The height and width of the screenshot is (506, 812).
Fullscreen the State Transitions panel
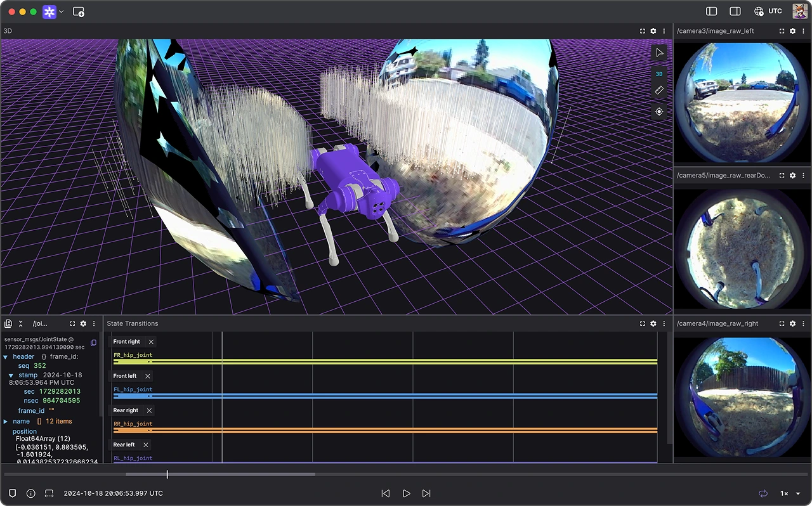pyautogui.click(x=643, y=323)
